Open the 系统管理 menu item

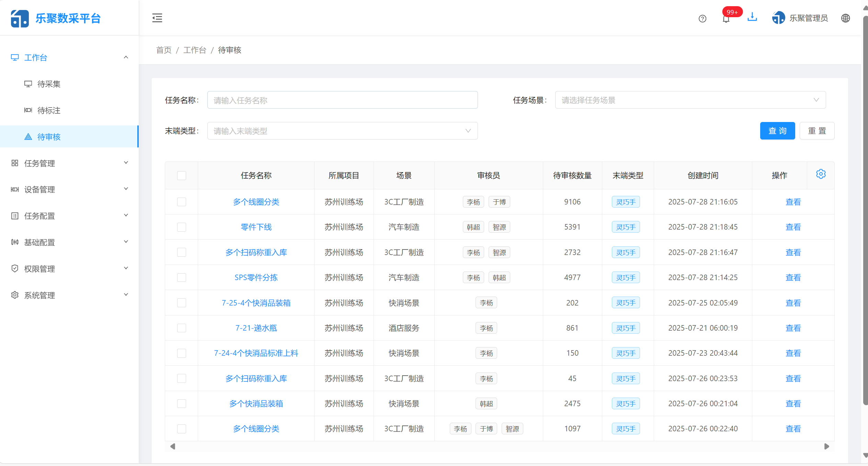coord(39,295)
